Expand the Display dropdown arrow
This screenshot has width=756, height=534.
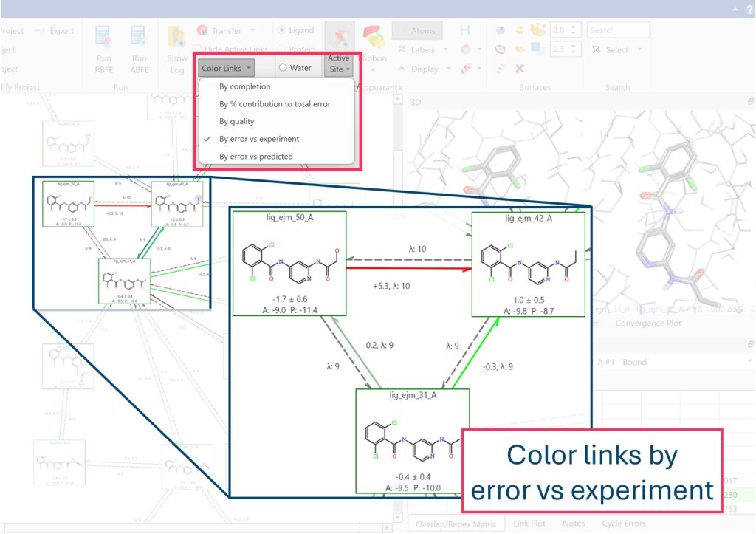click(x=449, y=69)
